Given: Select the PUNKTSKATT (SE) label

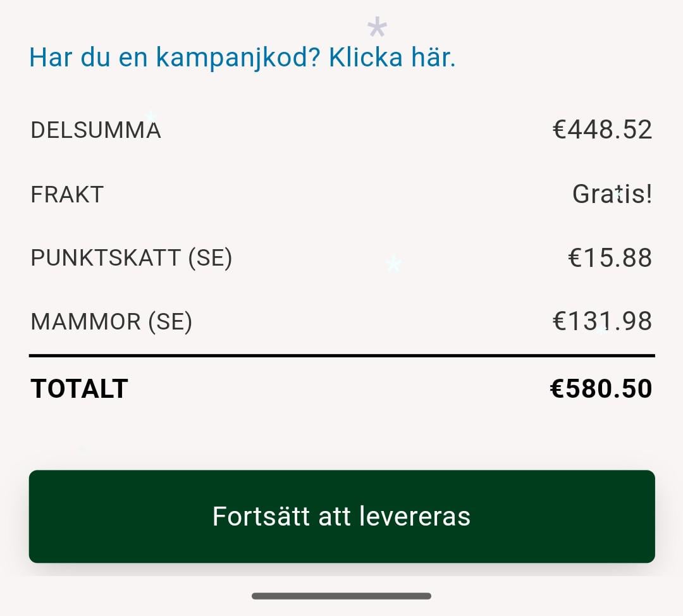Looking at the screenshot, I should [x=131, y=258].
